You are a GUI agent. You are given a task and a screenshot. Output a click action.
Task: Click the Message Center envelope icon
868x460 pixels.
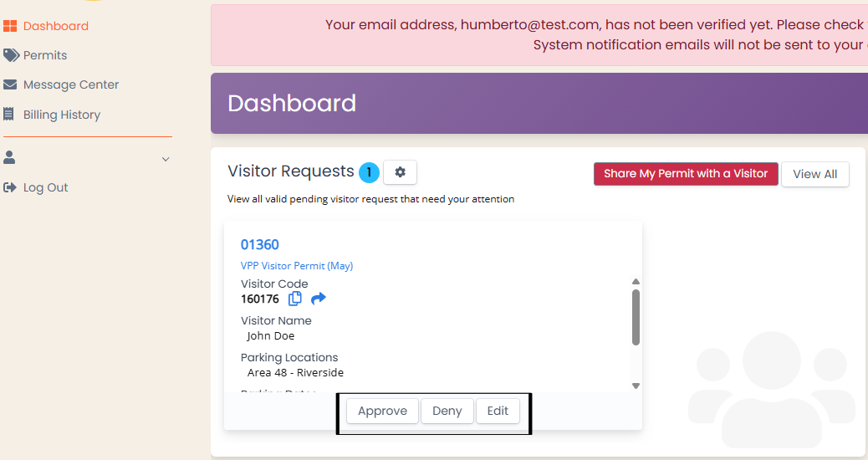(10, 84)
